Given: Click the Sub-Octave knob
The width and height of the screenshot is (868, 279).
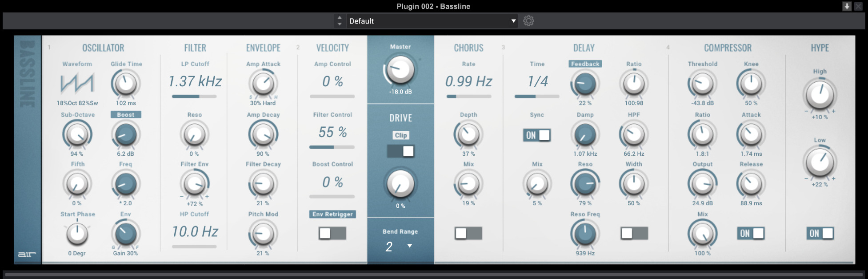Looking at the screenshot, I should coord(77,134).
